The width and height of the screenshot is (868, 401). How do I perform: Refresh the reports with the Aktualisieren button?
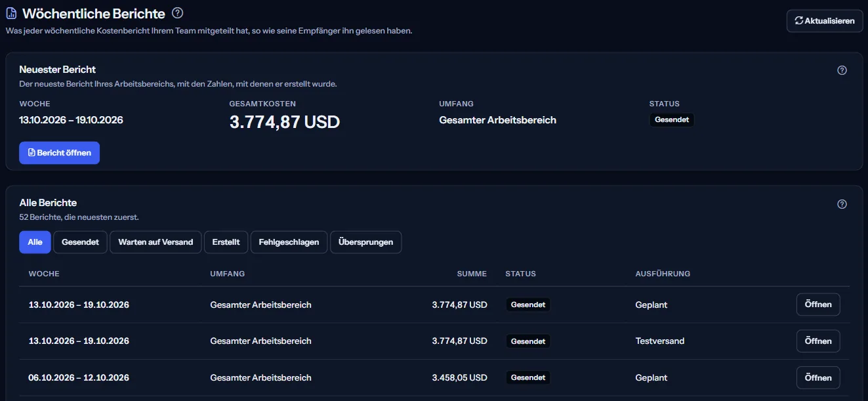tap(825, 21)
